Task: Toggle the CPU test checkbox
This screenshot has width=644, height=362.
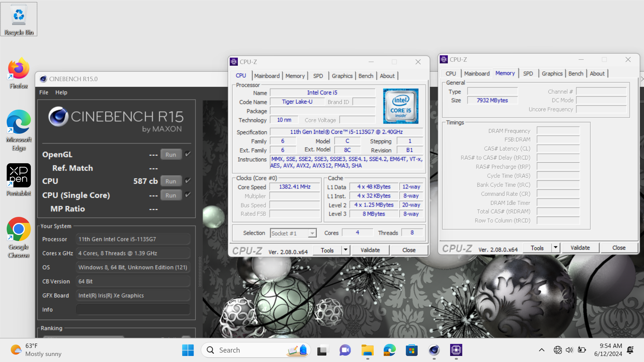Action: tap(188, 181)
